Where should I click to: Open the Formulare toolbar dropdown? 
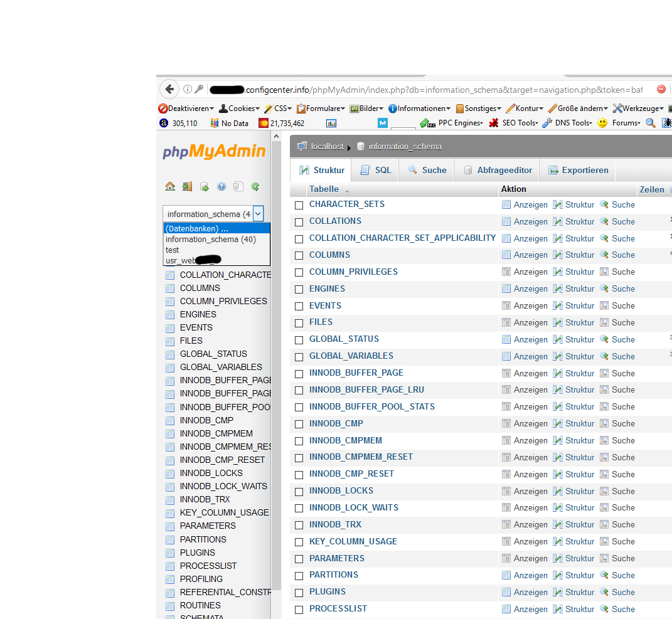pyautogui.click(x=321, y=108)
